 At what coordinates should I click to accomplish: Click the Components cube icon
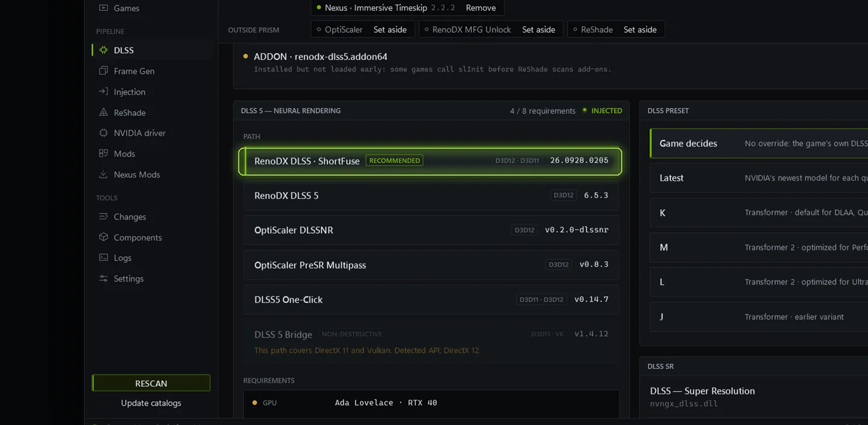[x=103, y=237]
